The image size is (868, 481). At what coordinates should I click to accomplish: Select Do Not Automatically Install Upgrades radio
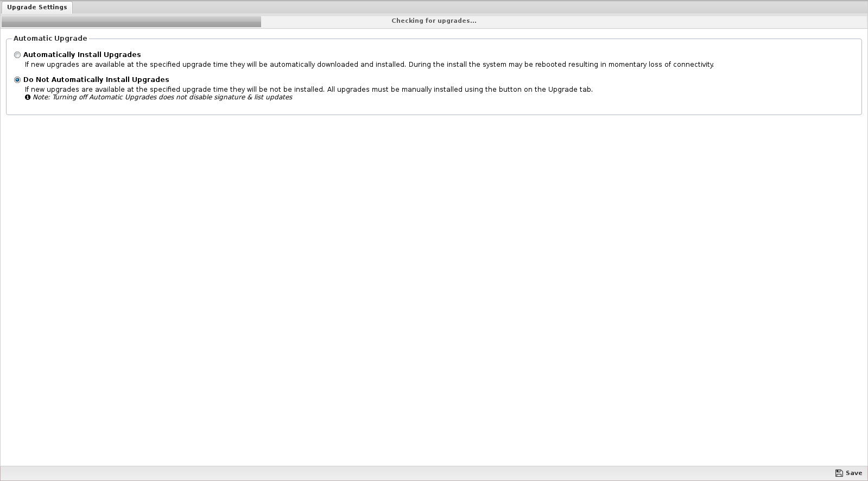click(17, 80)
